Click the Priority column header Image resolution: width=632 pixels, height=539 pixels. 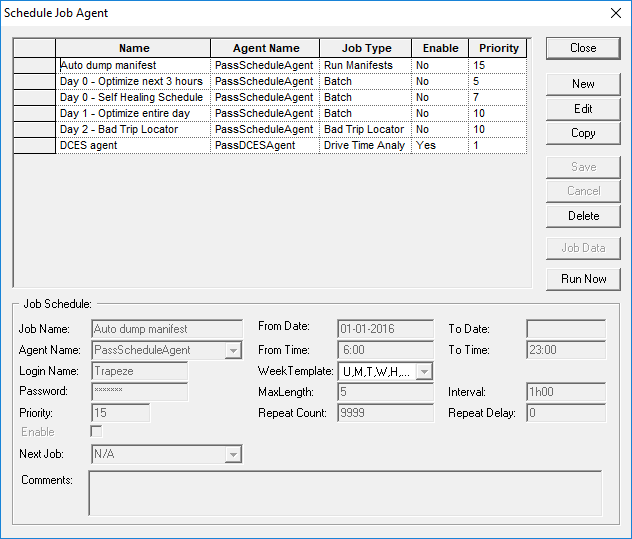pos(498,48)
